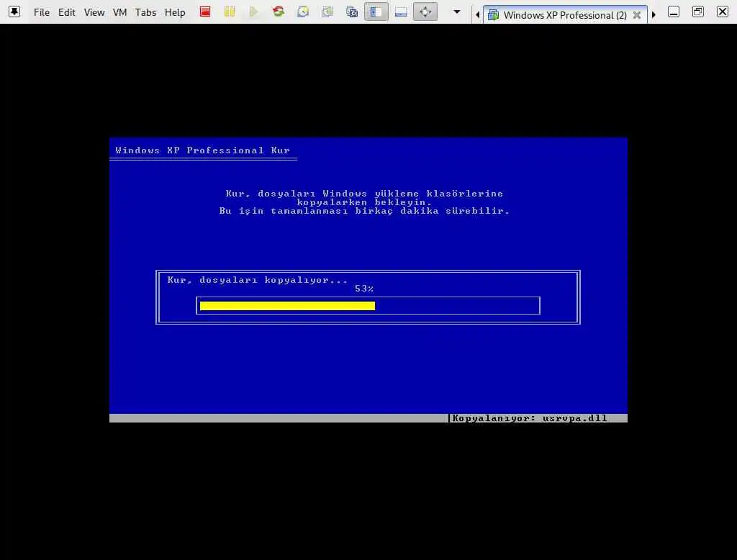Revert to snapshot icon

click(x=327, y=12)
